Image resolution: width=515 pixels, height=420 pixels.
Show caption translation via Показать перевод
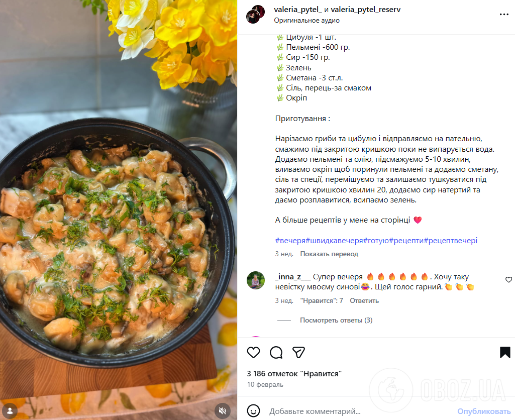(x=329, y=254)
